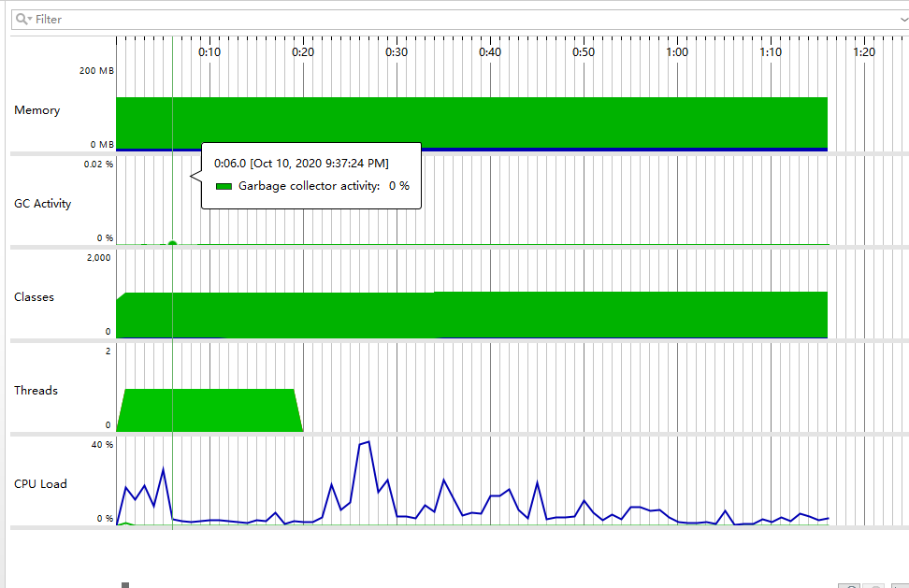Open the dropdown arrow at the filter box's right end
Viewport: 909px width, 588px height.
(905, 20)
